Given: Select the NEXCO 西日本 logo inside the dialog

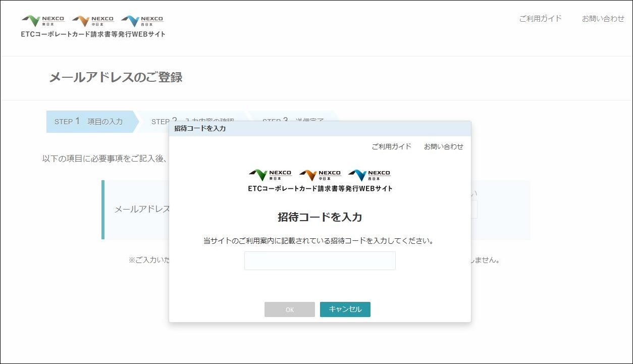Looking at the screenshot, I should coord(371,173).
